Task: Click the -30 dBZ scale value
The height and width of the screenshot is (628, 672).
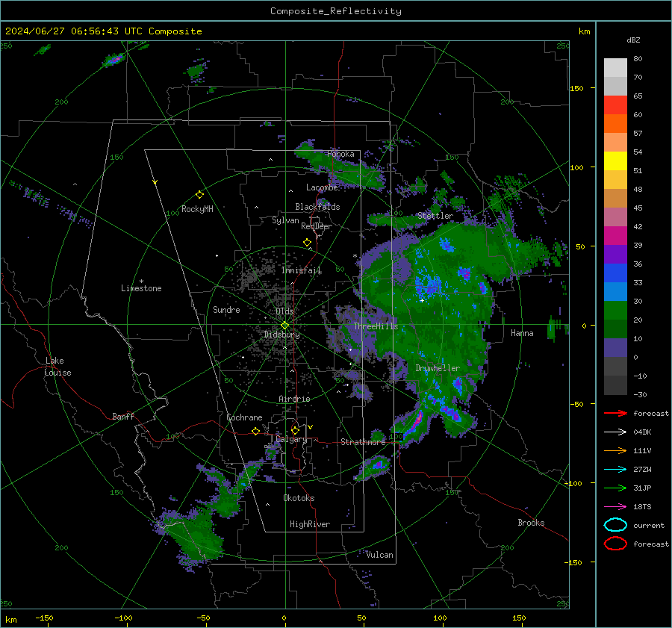Action: coord(640,394)
